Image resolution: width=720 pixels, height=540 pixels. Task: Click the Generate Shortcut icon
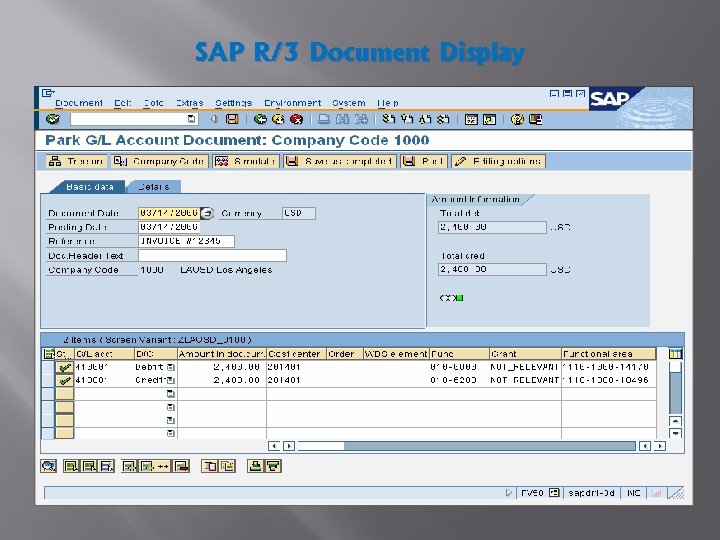489,119
